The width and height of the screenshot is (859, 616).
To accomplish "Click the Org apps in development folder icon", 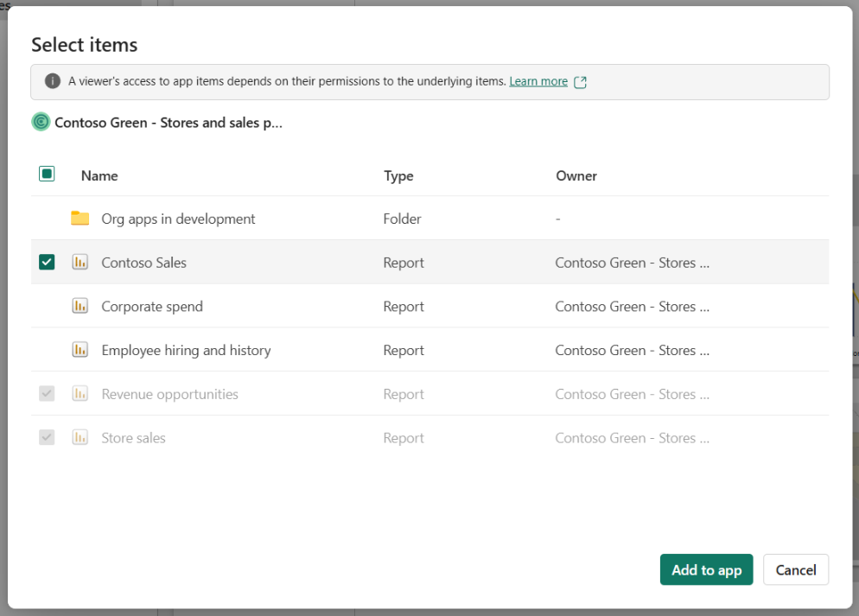I will tap(80, 219).
